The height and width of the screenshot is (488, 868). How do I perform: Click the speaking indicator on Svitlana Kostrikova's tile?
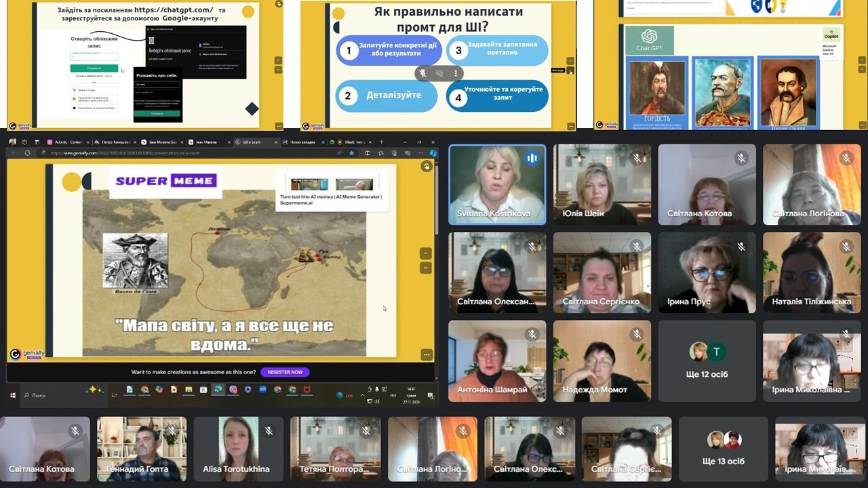tap(532, 158)
